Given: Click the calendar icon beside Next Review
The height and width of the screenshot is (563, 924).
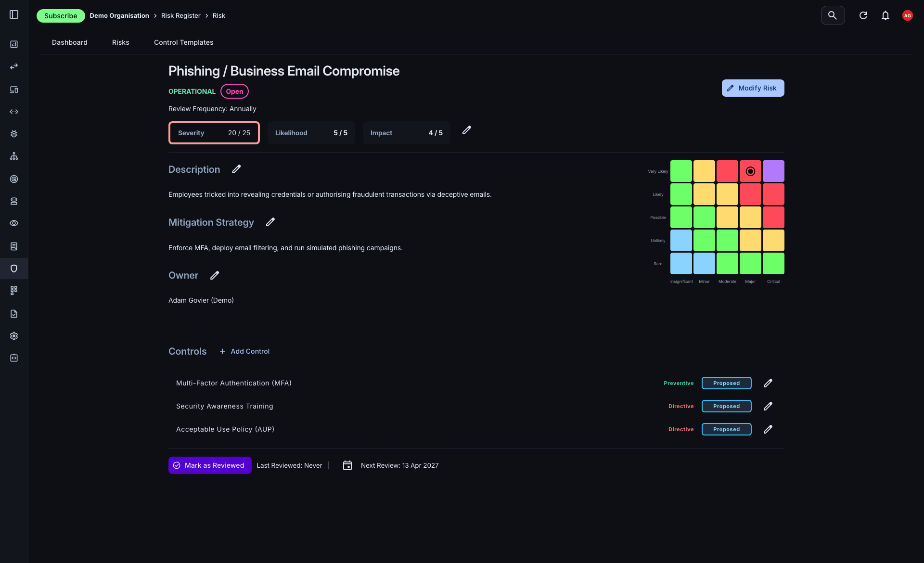Looking at the screenshot, I should click(347, 465).
